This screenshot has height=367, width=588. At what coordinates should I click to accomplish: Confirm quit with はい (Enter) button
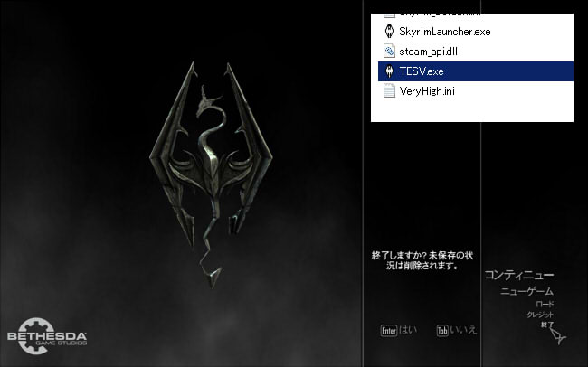click(x=399, y=330)
